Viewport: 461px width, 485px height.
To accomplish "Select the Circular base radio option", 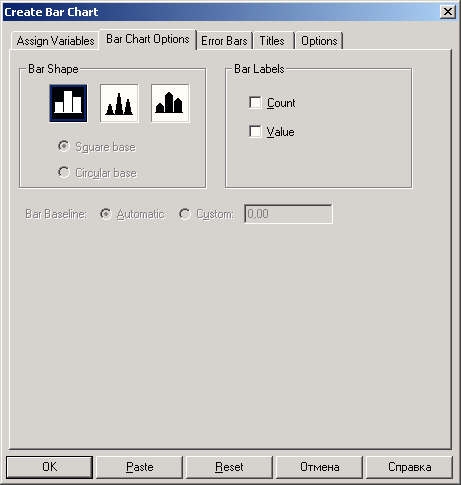I will coord(64,172).
